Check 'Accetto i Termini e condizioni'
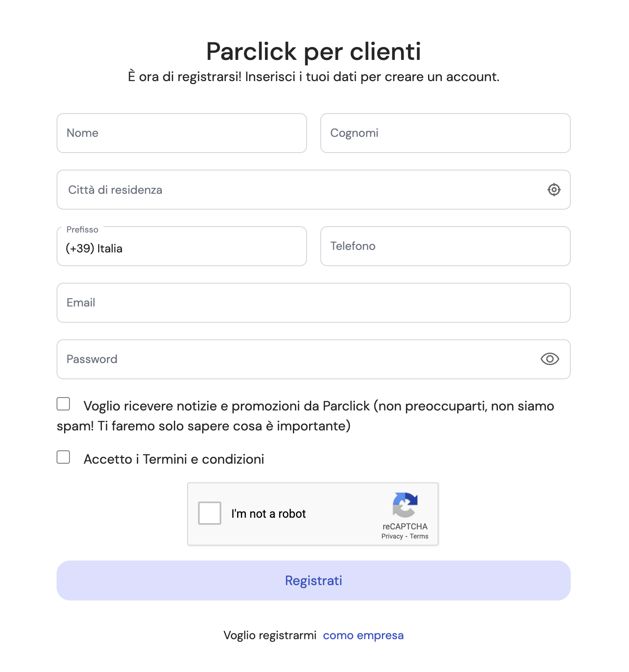 pyautogui.click(x=63, y=458)
